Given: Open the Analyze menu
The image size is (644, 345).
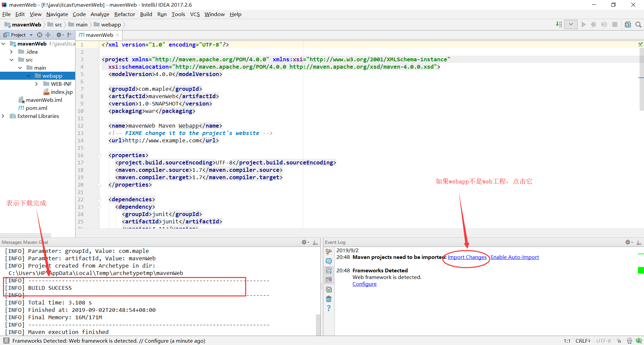Looking at the screenshot, I should click(100, 14).
